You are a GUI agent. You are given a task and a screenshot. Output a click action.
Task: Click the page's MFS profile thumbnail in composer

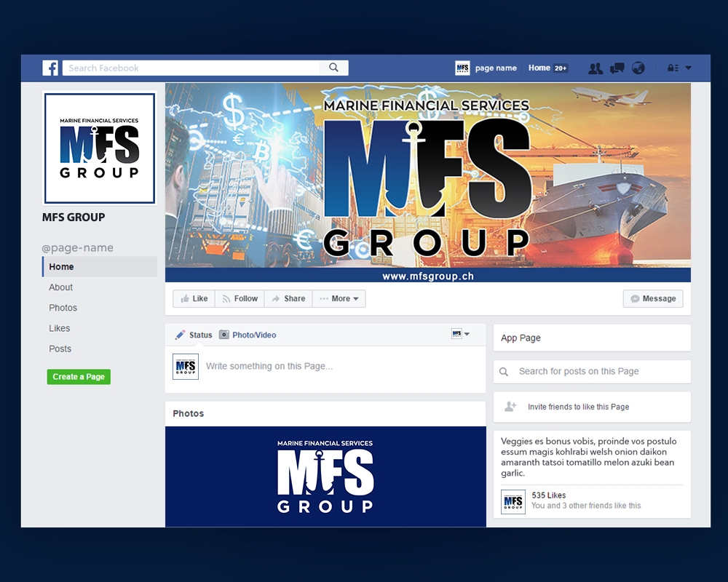pos(185,366)
